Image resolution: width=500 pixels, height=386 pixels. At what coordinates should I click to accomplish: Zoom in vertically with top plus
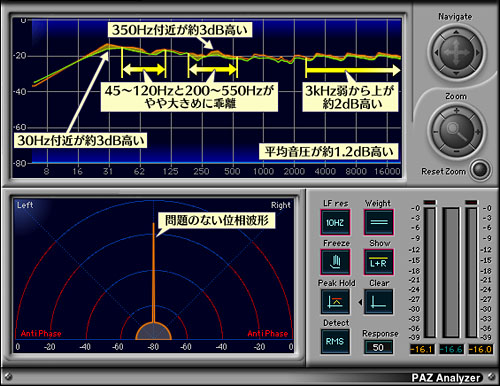pyautogui.click(x=456, y=110)
